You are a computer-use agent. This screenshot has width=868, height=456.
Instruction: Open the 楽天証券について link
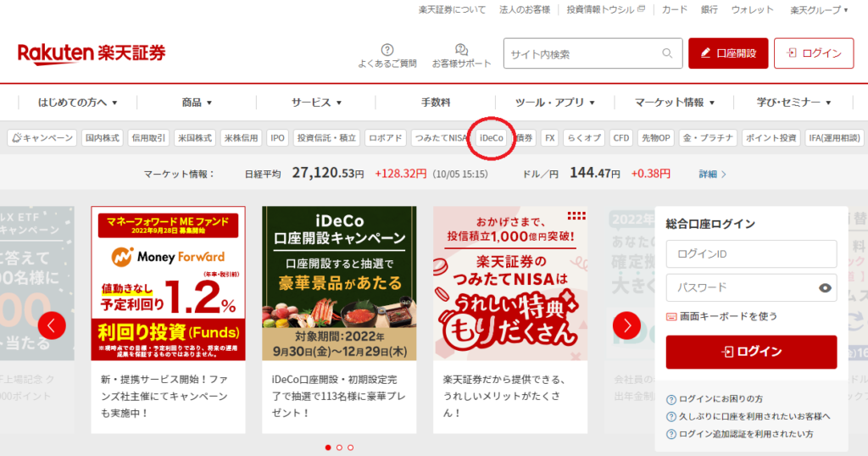click(x=453, y=10)
